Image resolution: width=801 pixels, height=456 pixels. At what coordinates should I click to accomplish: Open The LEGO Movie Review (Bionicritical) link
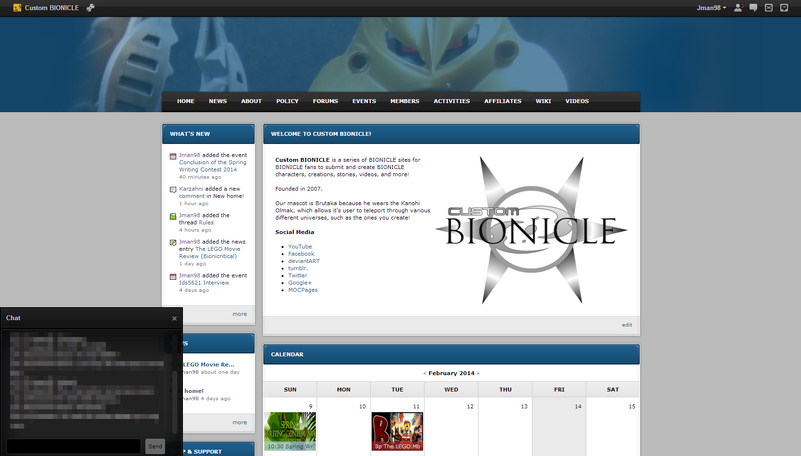[209, 253]
